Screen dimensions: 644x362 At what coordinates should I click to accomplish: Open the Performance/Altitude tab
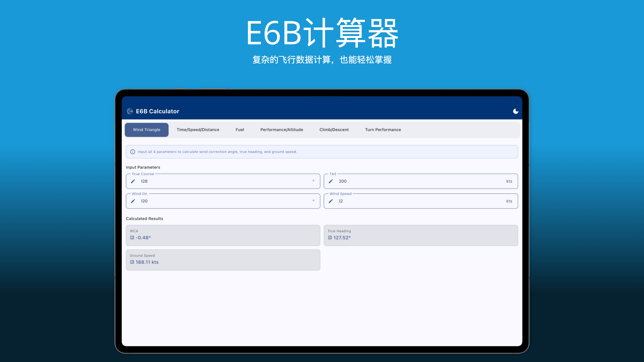(282, 130)
